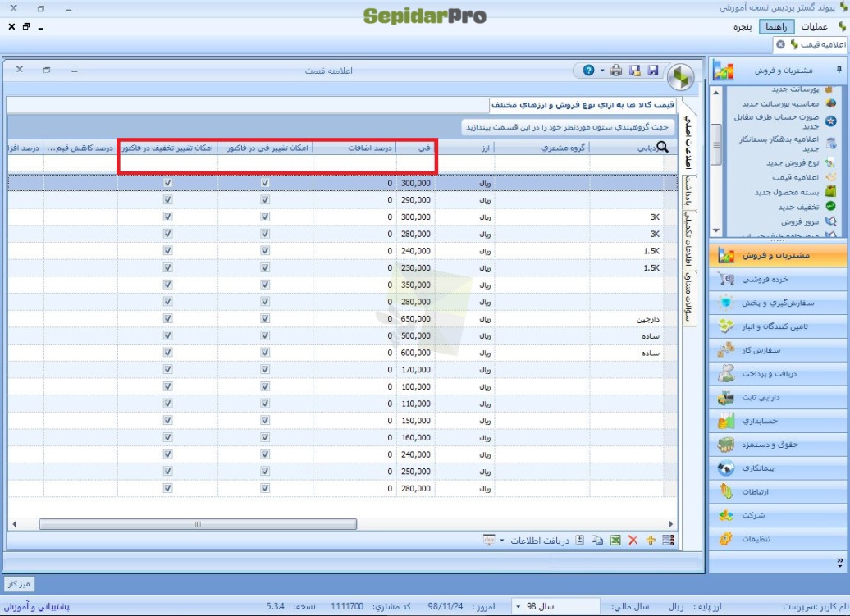Click the copy rows icon in the bottom toolbar
Screen dimensions: 850x616
pos(597,541)
